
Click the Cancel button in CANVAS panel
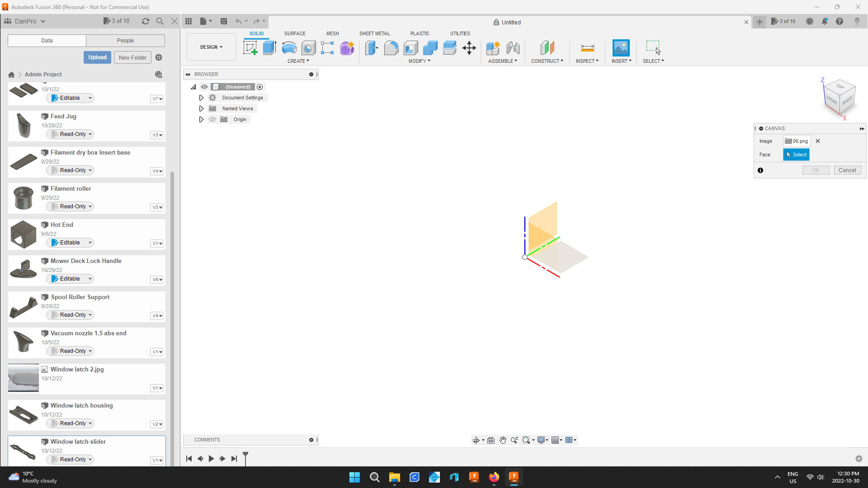(x=847, y=170)
